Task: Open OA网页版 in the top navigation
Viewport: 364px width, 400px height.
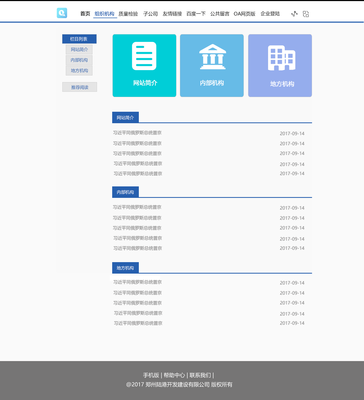Action: pos(244,14)
